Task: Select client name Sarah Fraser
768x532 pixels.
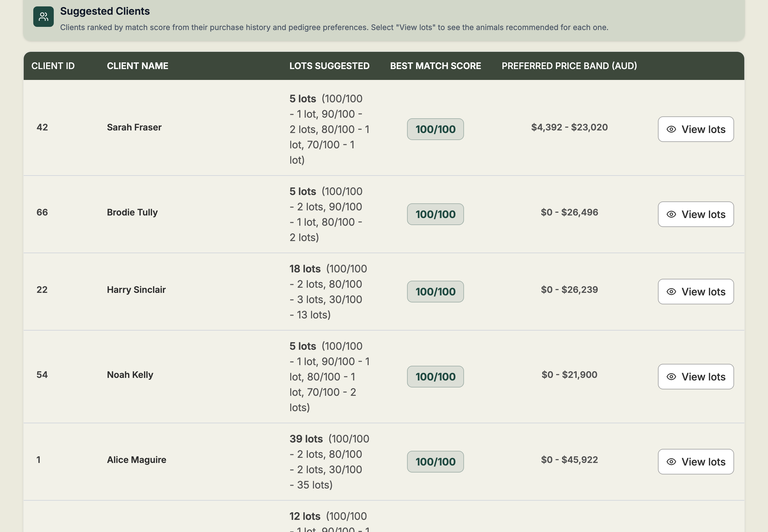Action: click(x=134, y=127)
